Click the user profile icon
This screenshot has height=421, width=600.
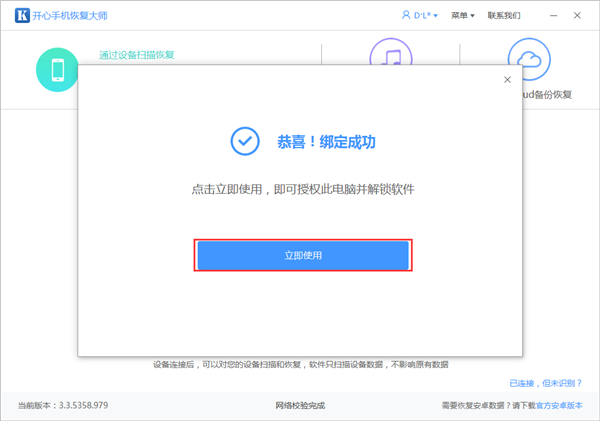coord(406,15)
